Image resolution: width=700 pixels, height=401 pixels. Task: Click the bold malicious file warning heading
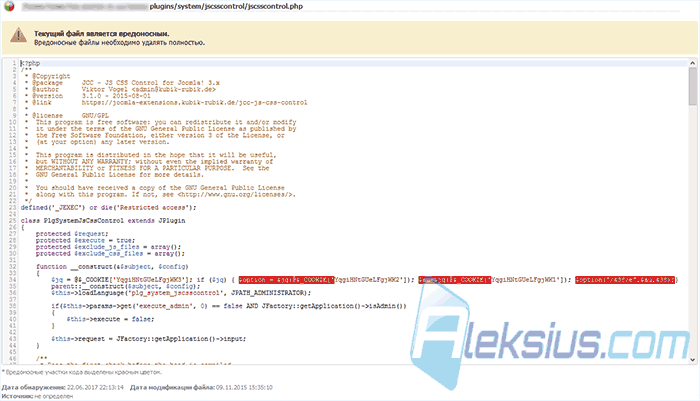click(x=102, y=33)
